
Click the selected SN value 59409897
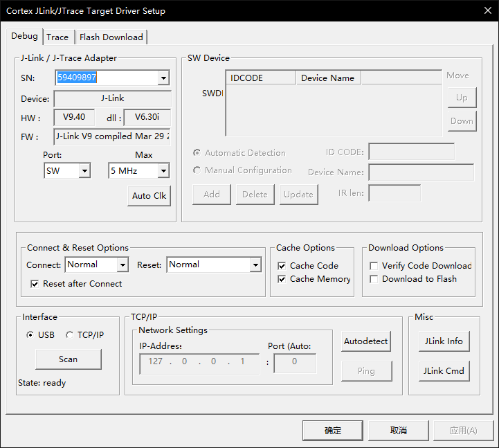coord(77,78)
